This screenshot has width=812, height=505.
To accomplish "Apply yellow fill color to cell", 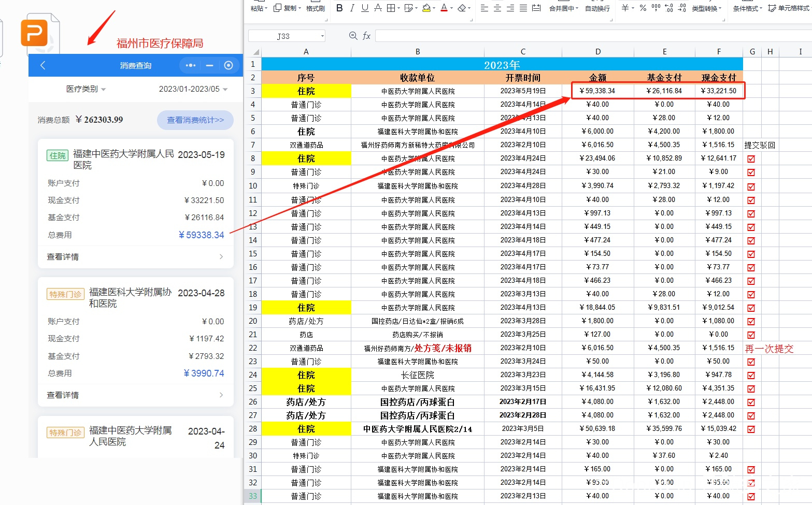I will point(426,8).
